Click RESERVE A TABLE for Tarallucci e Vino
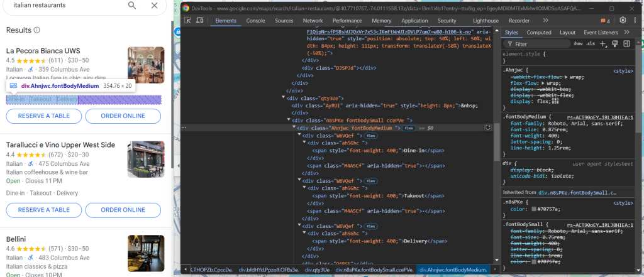Viewport: 644px width, 277px height. (x=44, y=210)
